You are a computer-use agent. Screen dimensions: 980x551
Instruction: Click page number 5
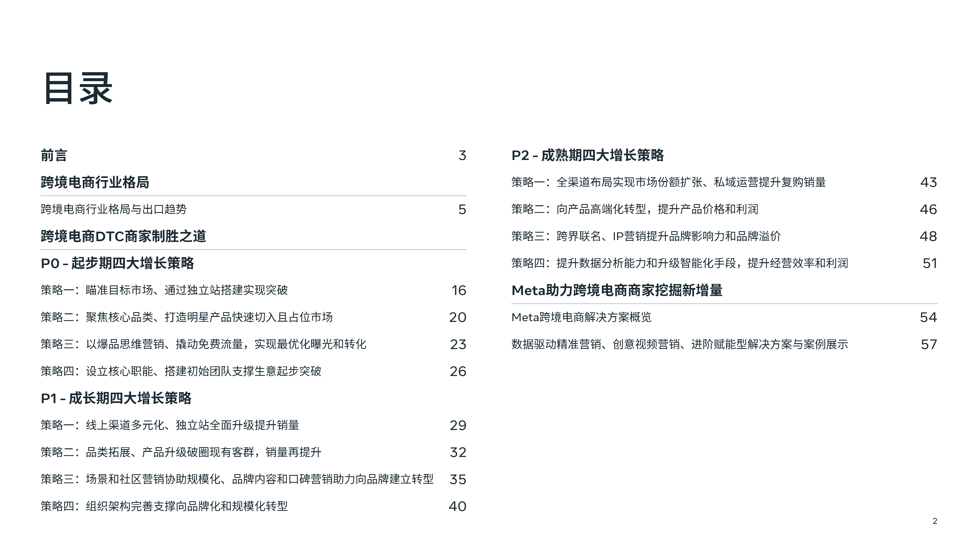pyautogui.click(x=462, y=209)
